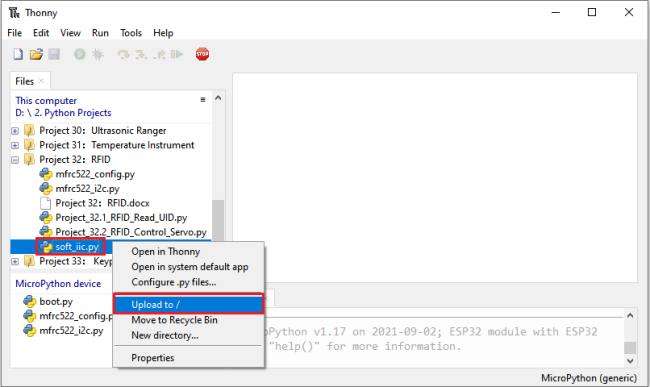Image resolution: width=650 pixels, height=387 pixels.
Task: Select Project 32: RFID.docx file name
Action: coord(102,203)
